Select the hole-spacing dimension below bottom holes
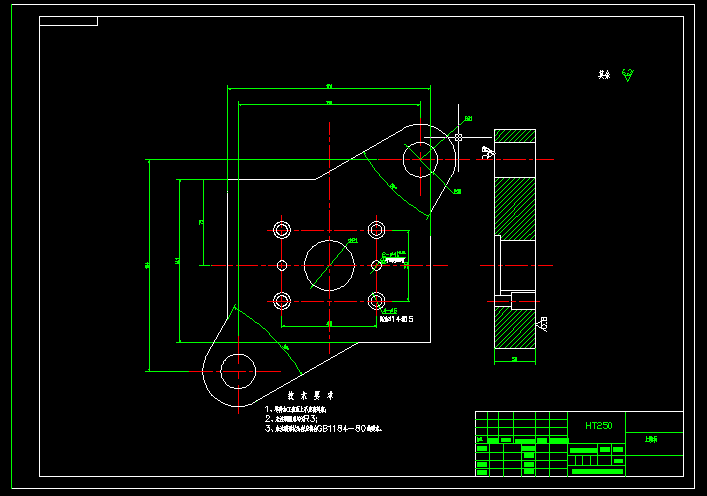 329,323
